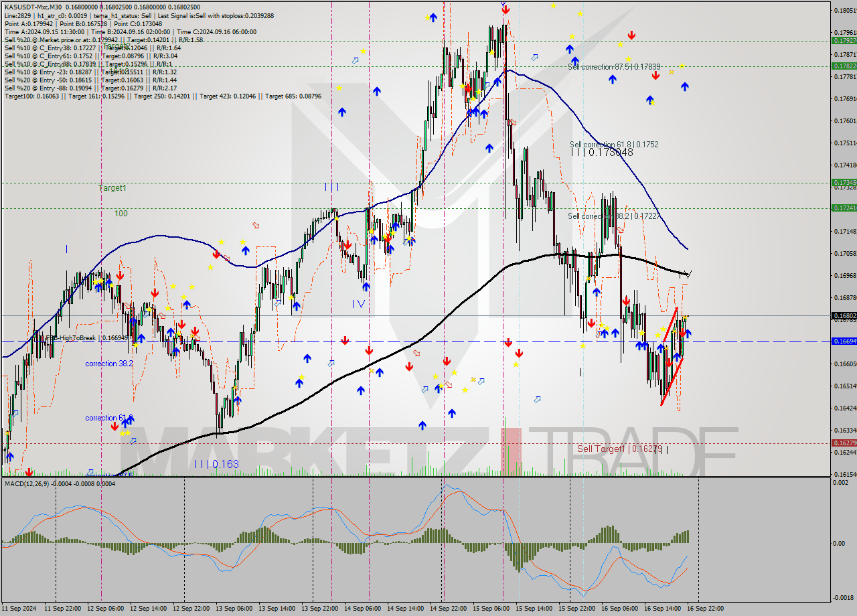Image resolution: width=857 pixels, height=616 pixels.
Task: Select the 'Sell correction 87.5 | 0.17839' label
Action: pos(614,67)
